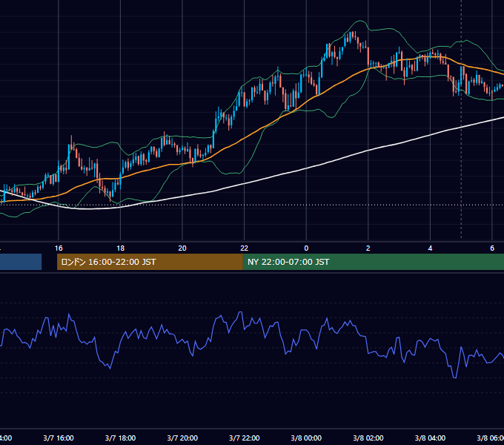
Task: Click the blue session bar before London
Action: (21, 262)
